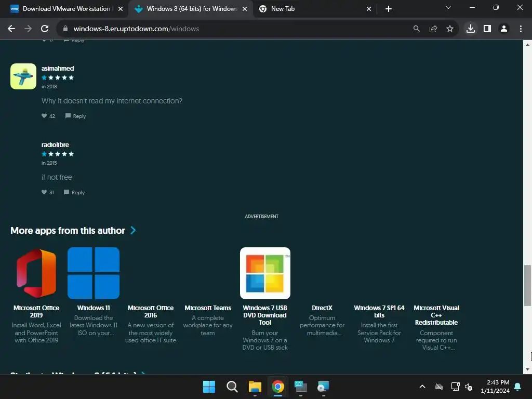Click the network display tray icon
Image resolution: width=532 pixels, height=399 pixels.
[x=455, y=387]
